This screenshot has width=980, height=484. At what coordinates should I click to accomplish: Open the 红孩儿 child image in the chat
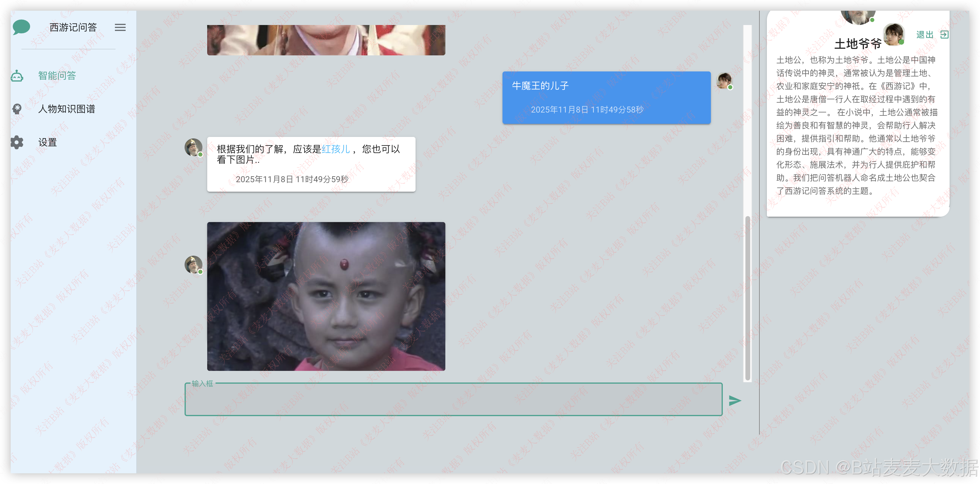point(326,296)
